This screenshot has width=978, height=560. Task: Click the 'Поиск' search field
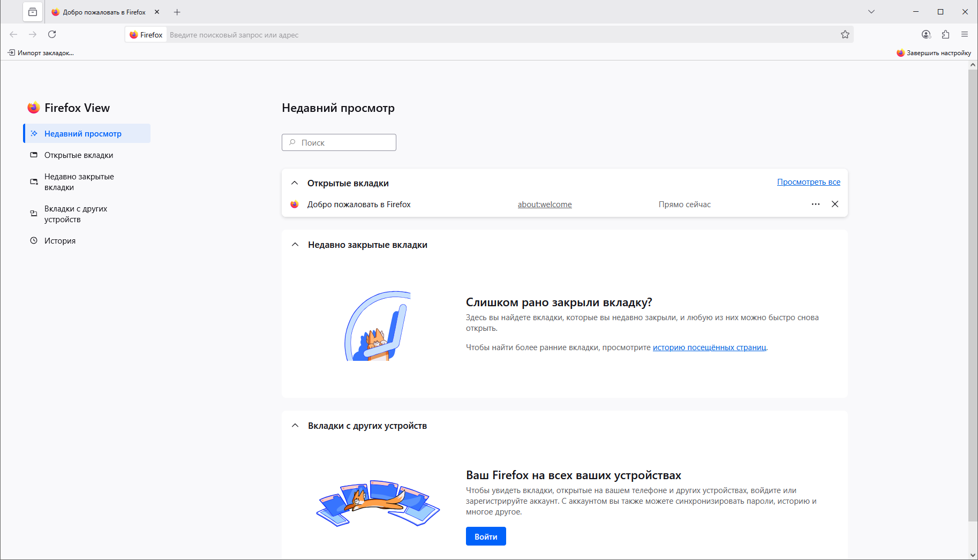pyautogui.click(x=339, y=142)
